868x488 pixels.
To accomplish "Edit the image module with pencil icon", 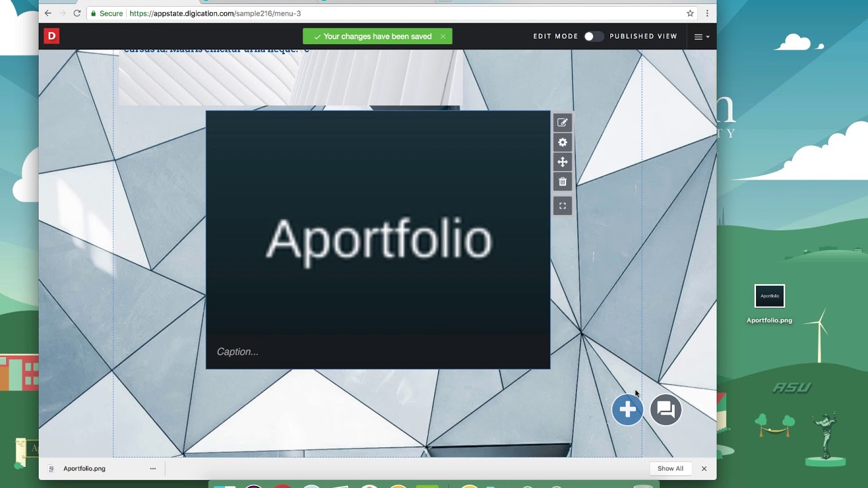I will 562,123.
